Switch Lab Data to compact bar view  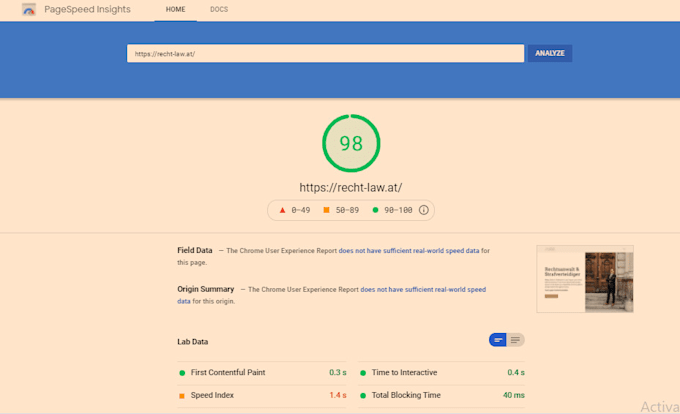tap(498, 340)
